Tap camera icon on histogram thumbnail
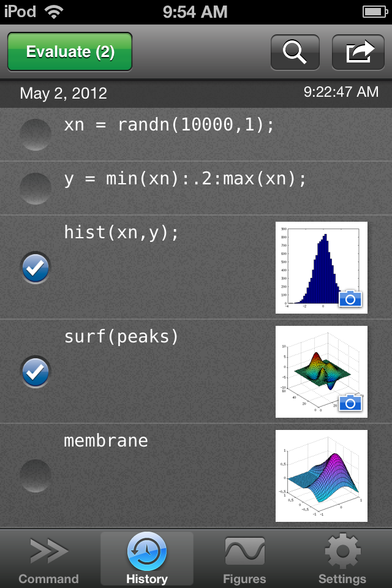 click(350, 299)
